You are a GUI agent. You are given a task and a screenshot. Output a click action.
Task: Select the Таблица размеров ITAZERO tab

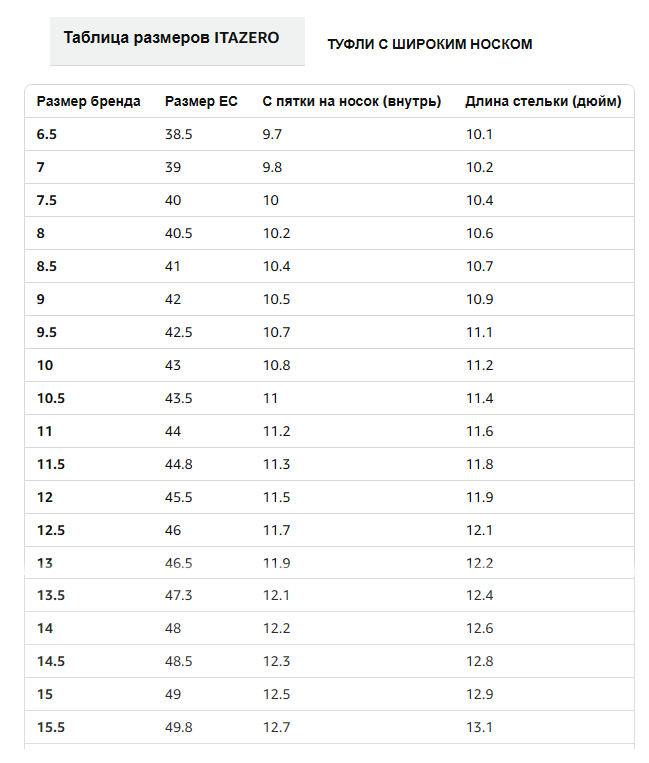[x=177, y=41]
